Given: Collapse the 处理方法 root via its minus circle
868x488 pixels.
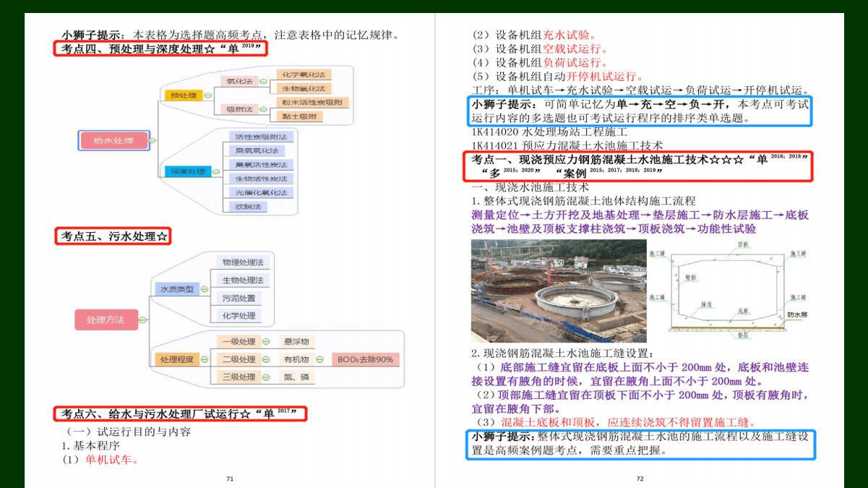Looking at the screenshot, I should [x=142, y=320].
